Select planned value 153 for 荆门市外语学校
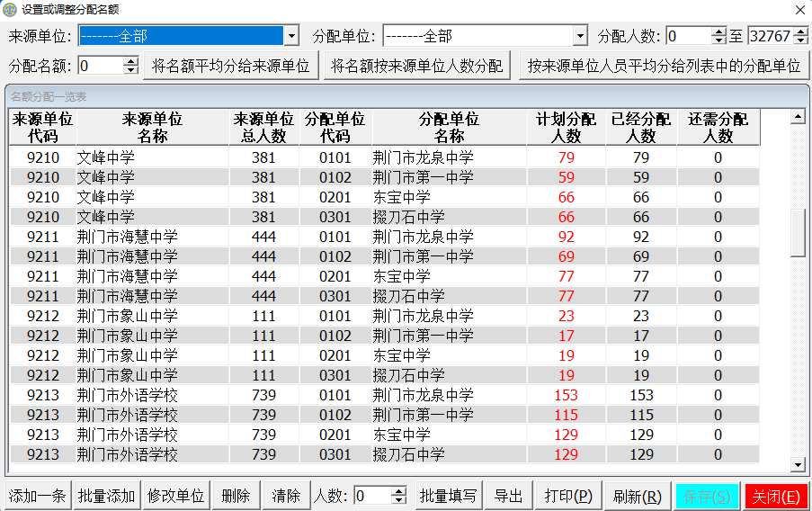 566,396
